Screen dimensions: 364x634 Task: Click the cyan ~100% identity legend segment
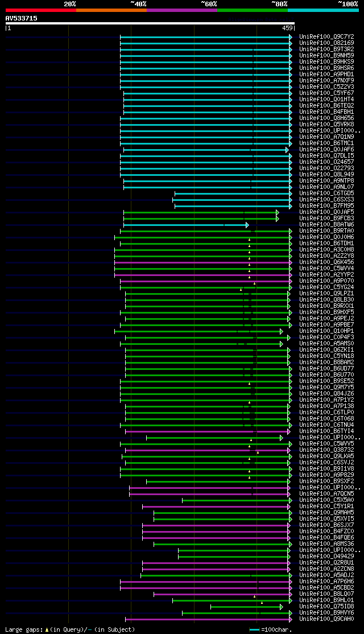tap(323, 10)
